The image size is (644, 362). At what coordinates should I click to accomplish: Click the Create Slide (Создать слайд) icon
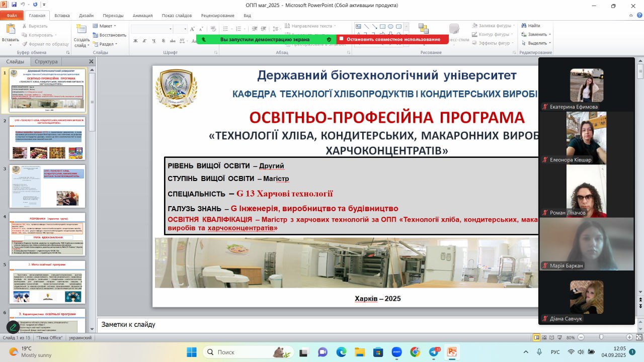click(x=81, y=29)
